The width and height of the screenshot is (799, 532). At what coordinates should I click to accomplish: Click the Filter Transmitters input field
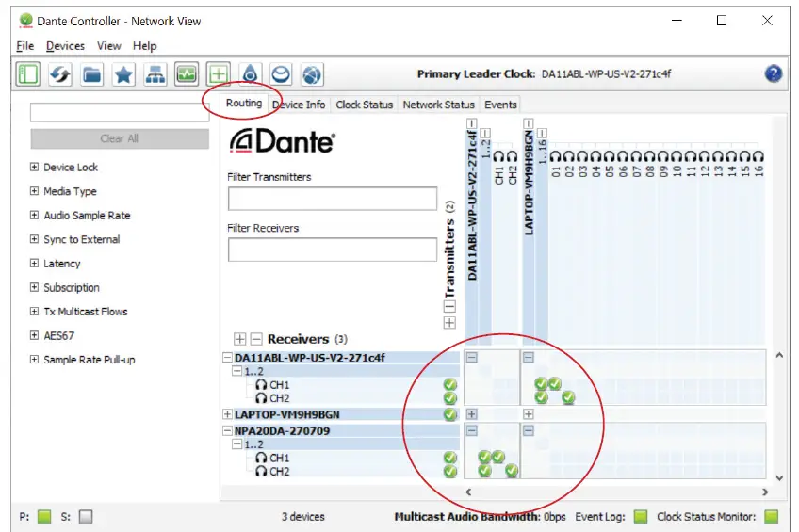pos(333,199)
